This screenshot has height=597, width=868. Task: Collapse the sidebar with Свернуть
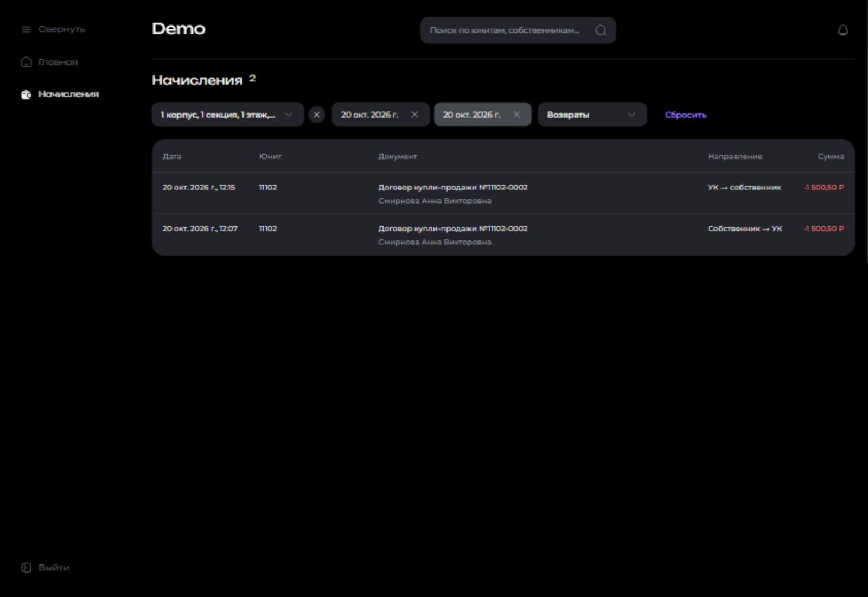click(x=53, y=29)
